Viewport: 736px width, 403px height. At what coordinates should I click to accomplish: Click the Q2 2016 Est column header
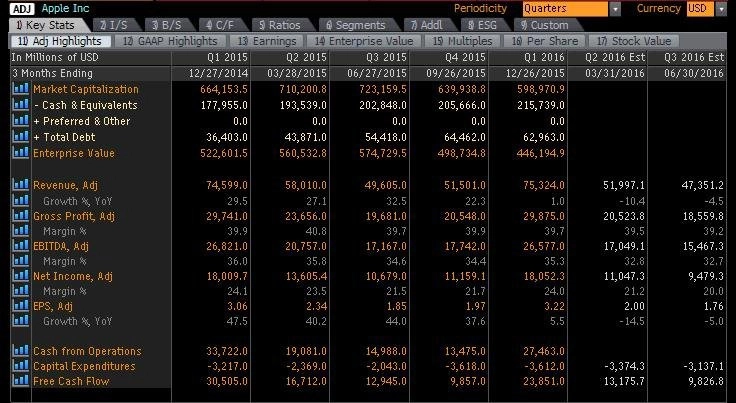(615, 57)
